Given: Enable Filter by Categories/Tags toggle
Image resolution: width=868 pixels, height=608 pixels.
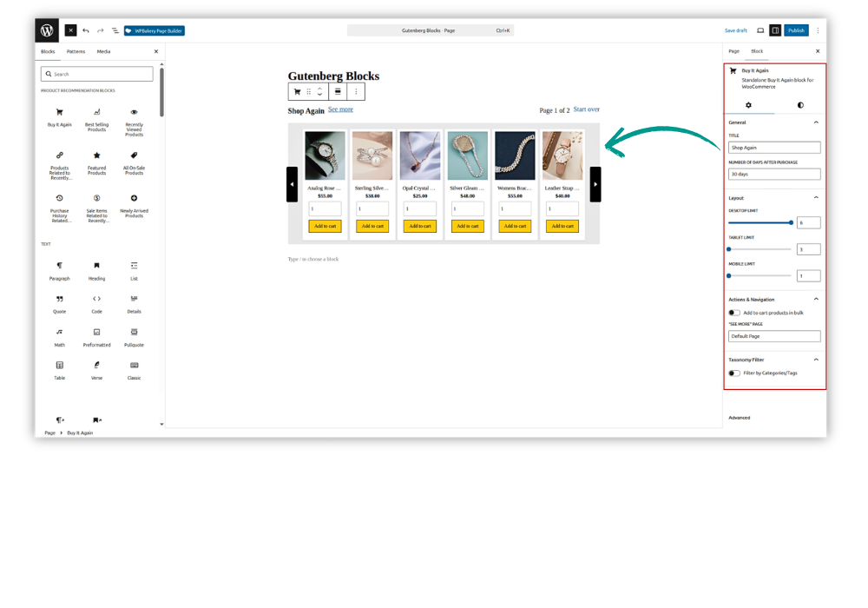Looking at the screenshot, I should pos(734,373).
